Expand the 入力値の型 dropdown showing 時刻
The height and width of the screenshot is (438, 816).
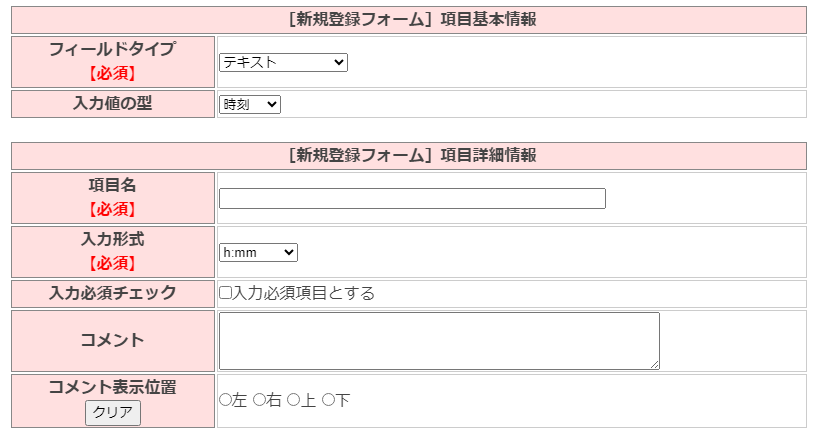coord(250,104)
